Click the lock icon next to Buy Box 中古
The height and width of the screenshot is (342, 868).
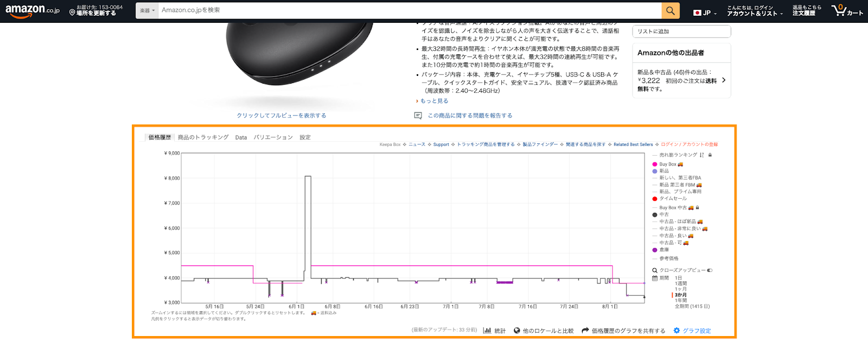point(698,207)
